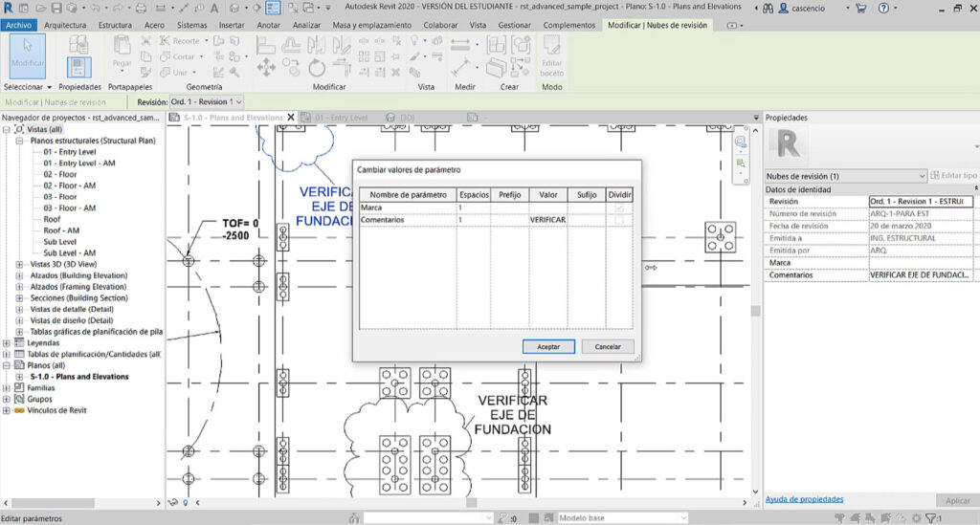This screenshot has height=525, width=980.
Task: Open the Ayuda de propiedades link
Action: tap(804, 499)
